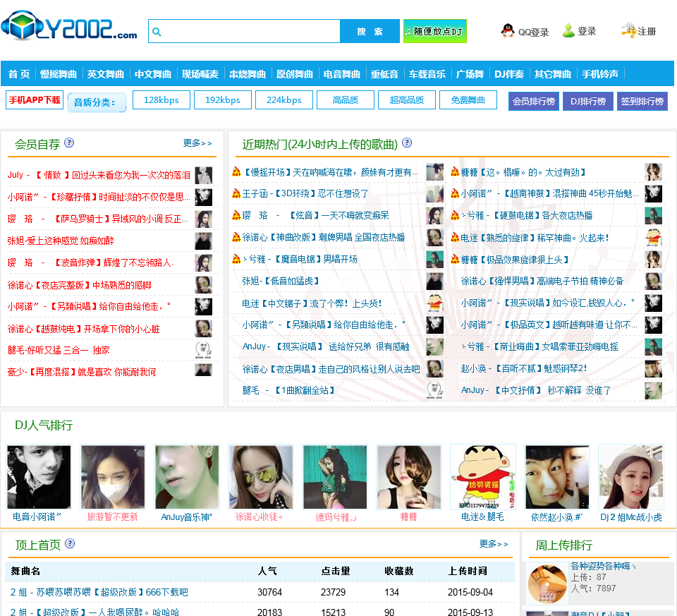Click 更多>> in 会员自荐 section
This screenshot has width=677, height=616.
click(x=197, y=143)
